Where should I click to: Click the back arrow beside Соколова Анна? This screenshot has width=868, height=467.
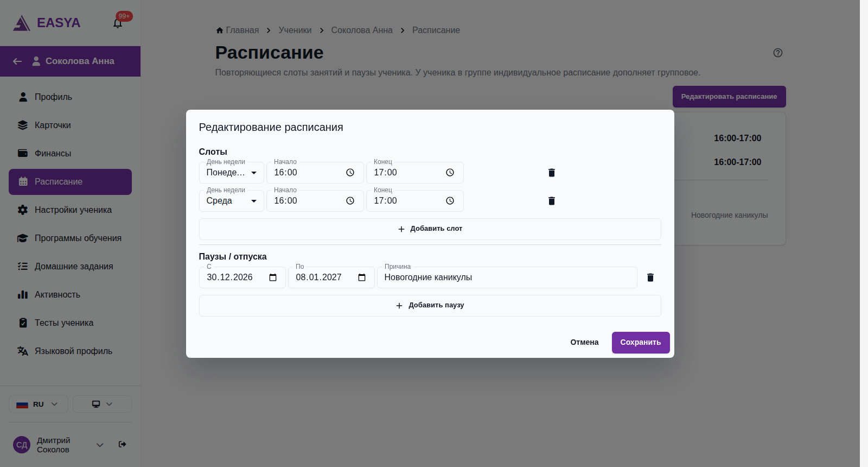(17, 61)
